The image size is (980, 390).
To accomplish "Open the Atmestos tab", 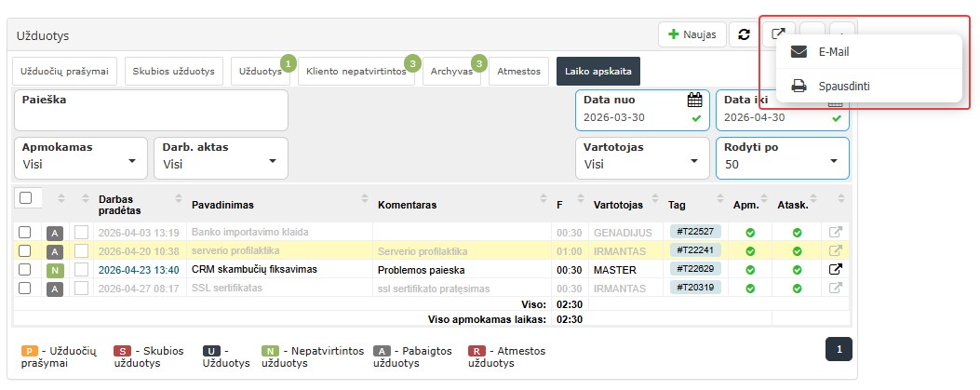I will [x=518, y=72].
